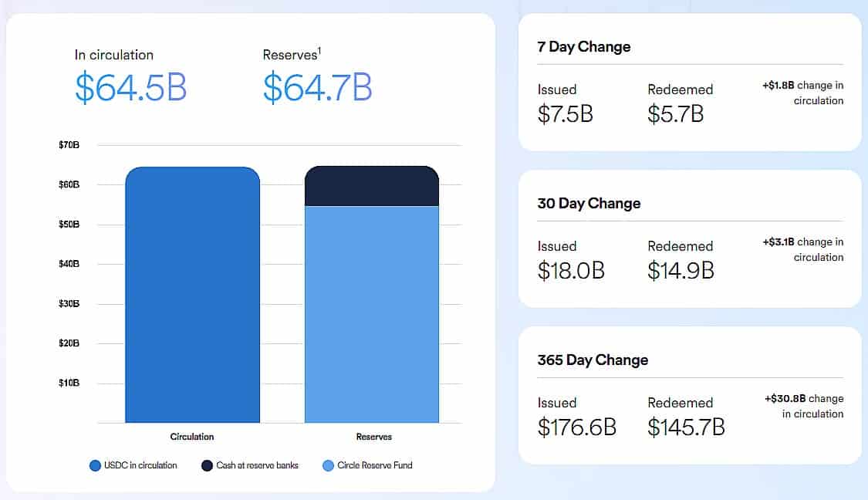Click the $64.7B reserves value

[317, 86]
